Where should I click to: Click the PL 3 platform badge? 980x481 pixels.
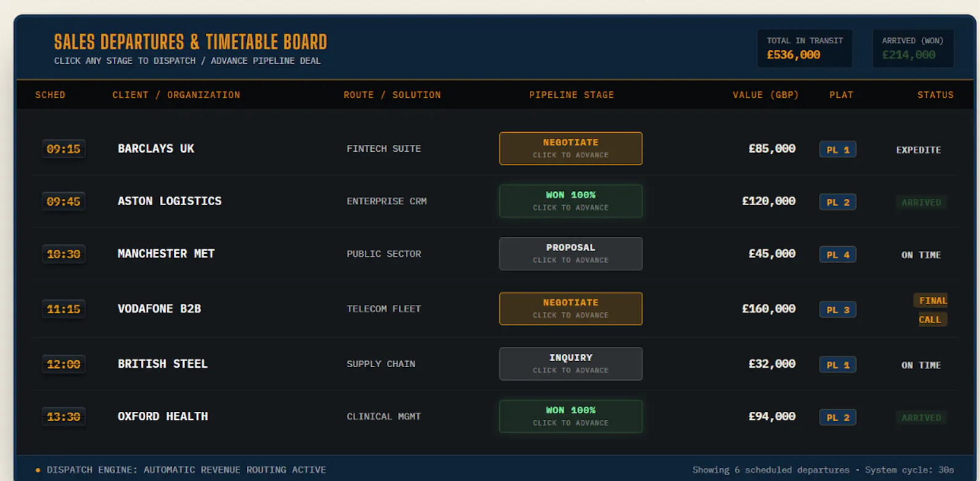coord(838,310)
